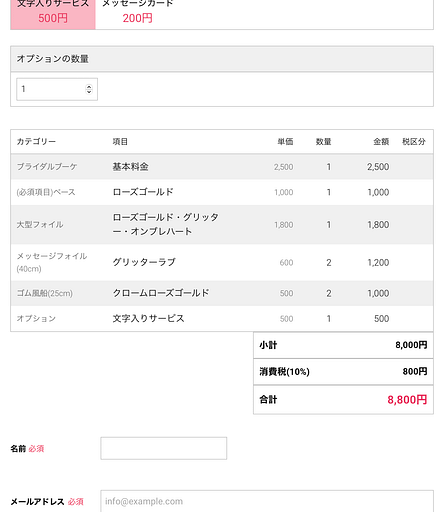
Task: Click the クロームローズゴールド item row
Action: [222, 293]
